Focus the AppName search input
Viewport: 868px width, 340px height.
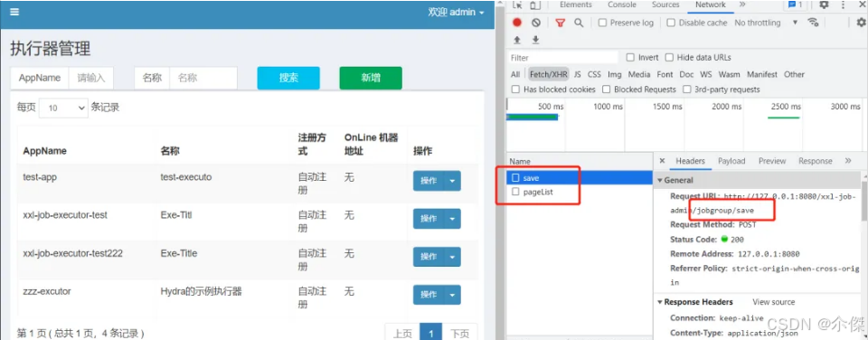tap(90, 78)
